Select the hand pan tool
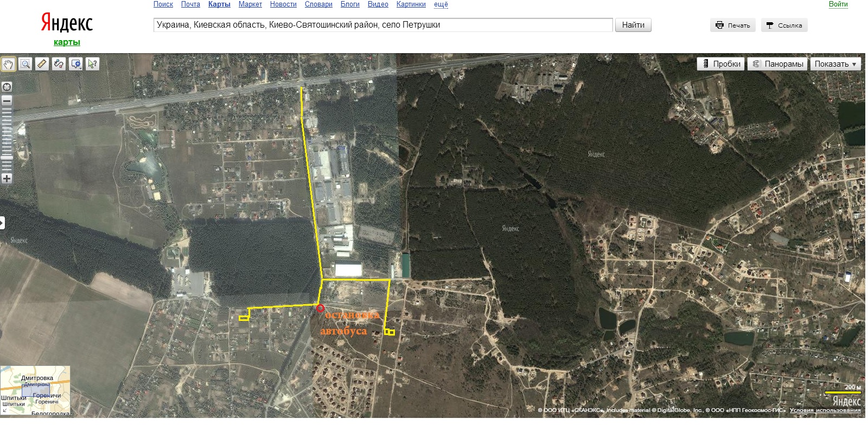The height and width of the screenshot is (425, 868). pyautogui.click(x=8, y=64)
